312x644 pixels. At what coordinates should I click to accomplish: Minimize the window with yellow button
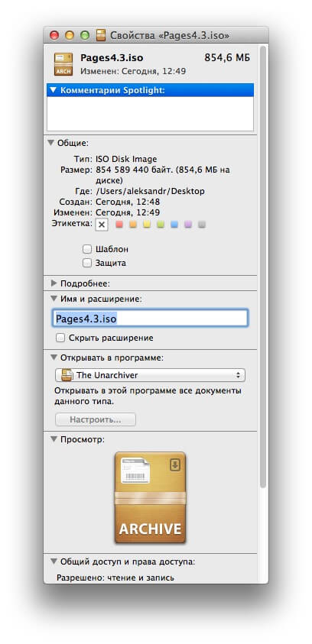pos(70,35)
